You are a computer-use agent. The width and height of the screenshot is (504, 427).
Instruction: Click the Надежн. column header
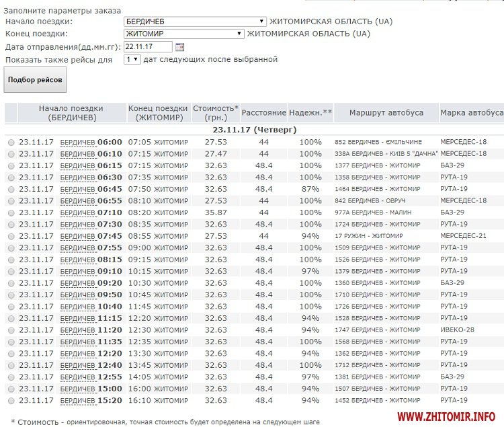pyautogui.click(x=310, y=113)
